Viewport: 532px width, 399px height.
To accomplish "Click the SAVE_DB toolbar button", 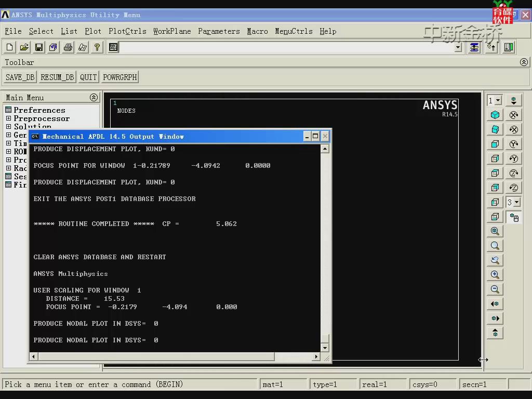I will (x=20, y=77).
